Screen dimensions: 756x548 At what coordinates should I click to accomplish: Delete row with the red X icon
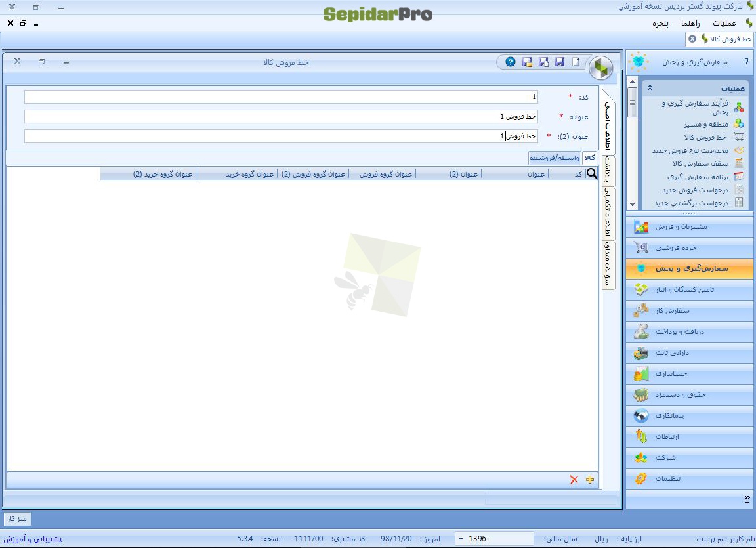pos(574,480)
